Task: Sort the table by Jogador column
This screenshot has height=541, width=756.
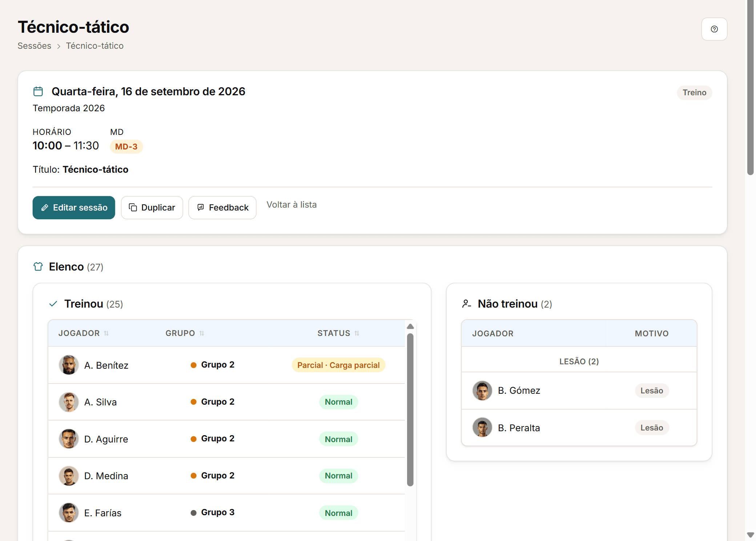Action: 84,333
